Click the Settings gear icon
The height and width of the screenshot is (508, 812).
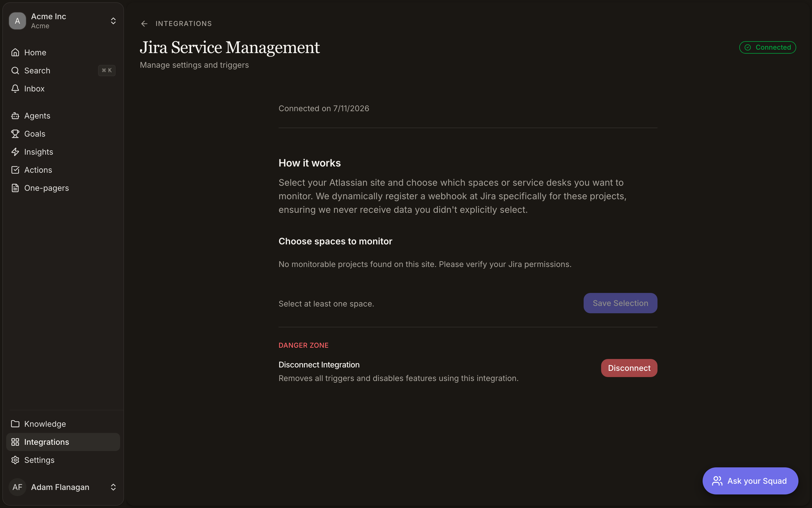tap(15, 460)
